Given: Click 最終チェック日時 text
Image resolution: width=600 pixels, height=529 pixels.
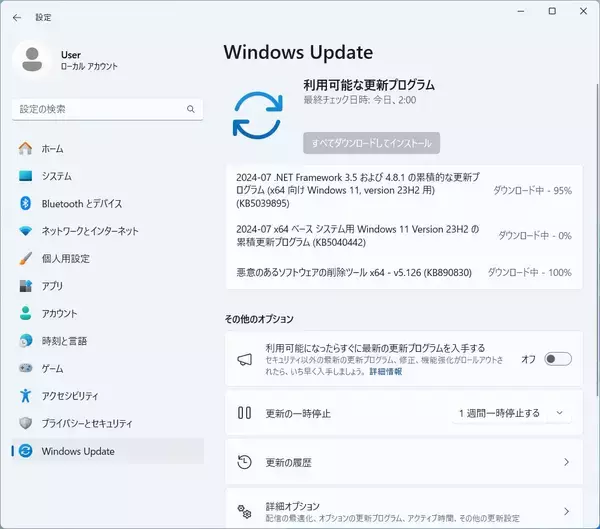Looking at the screenshot, I should [360, 100].
